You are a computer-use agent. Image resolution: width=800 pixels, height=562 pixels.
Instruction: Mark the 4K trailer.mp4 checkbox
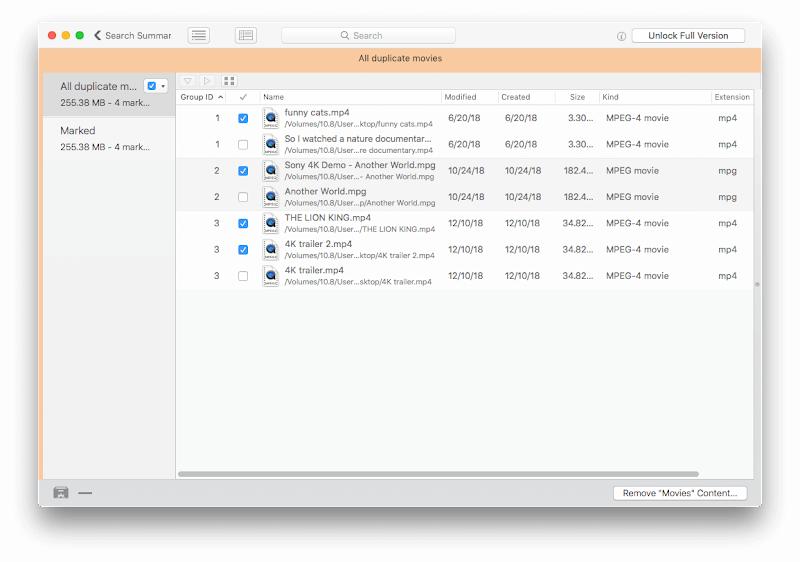click(243, 276)
